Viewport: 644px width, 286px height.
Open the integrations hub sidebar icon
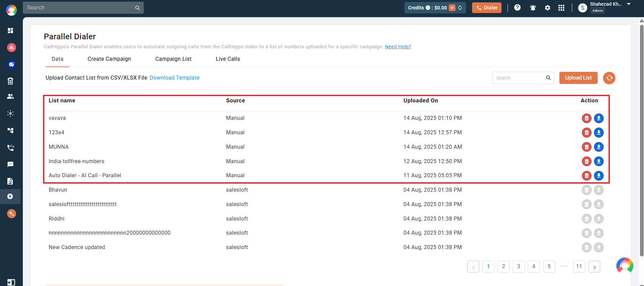click(x=10, y=113)
